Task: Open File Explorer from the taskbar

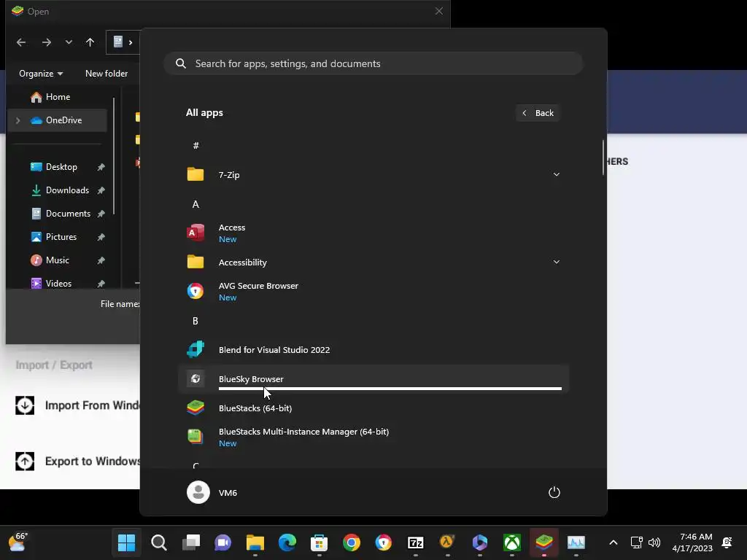Action: [255, 542]
